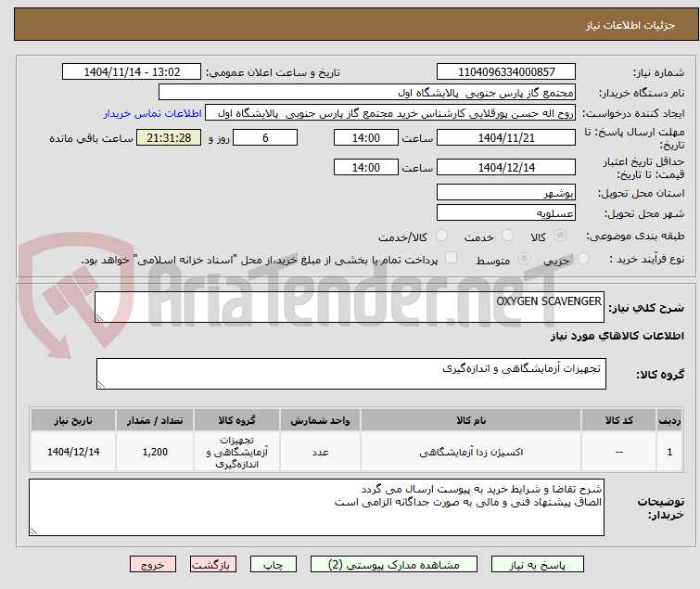Image resolution: width=700 pixels, height=589 pixels.
Task: Click the 'خروج' exit button
Action: coord(153,565)
